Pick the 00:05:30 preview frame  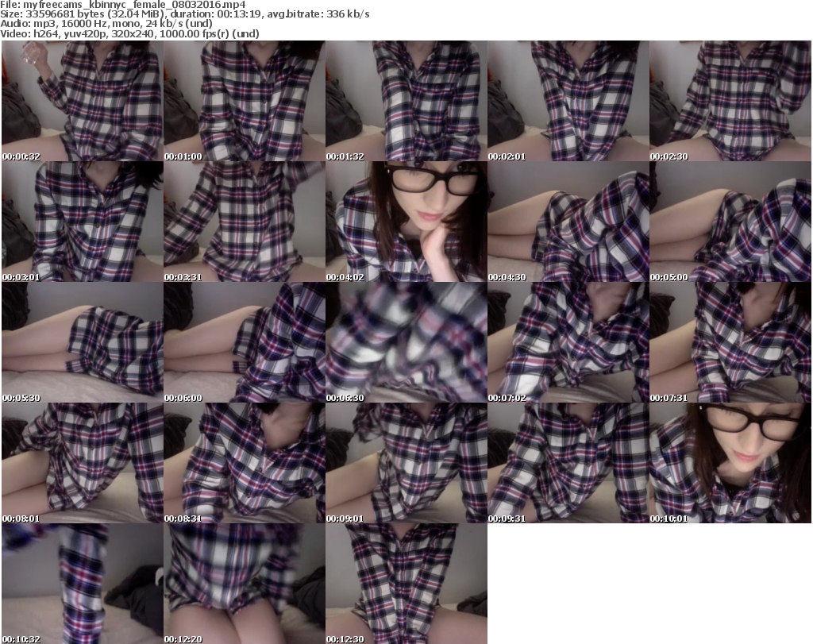coord(83,342)
